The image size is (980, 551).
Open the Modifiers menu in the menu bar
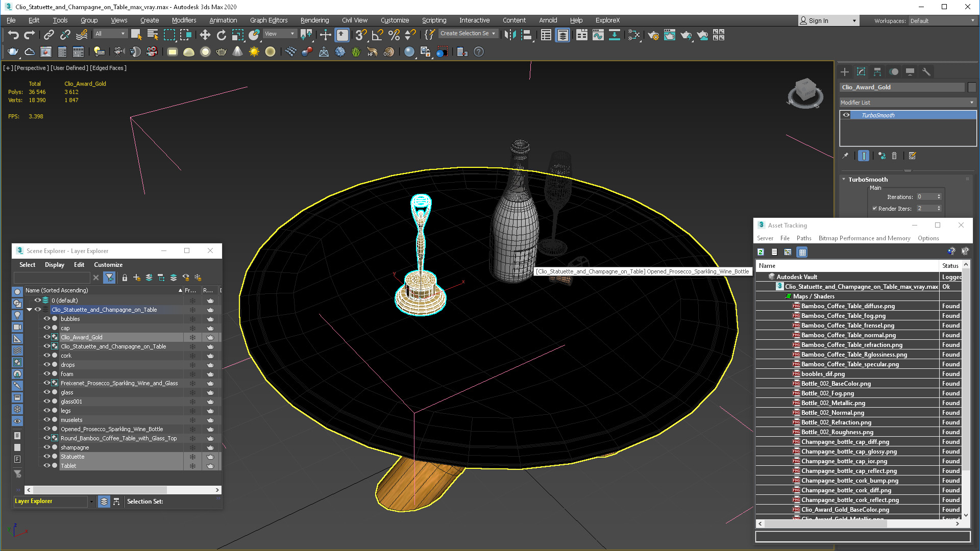(182, 19)
